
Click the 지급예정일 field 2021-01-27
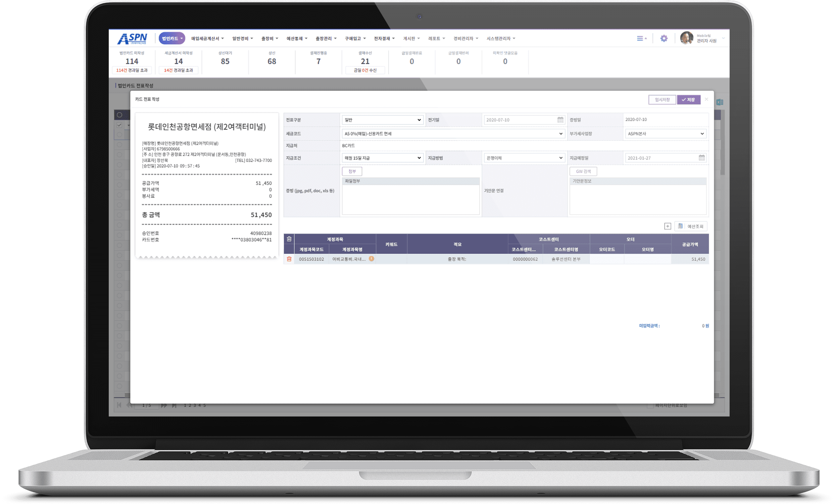pyautogui.click(x=666, y=158)
